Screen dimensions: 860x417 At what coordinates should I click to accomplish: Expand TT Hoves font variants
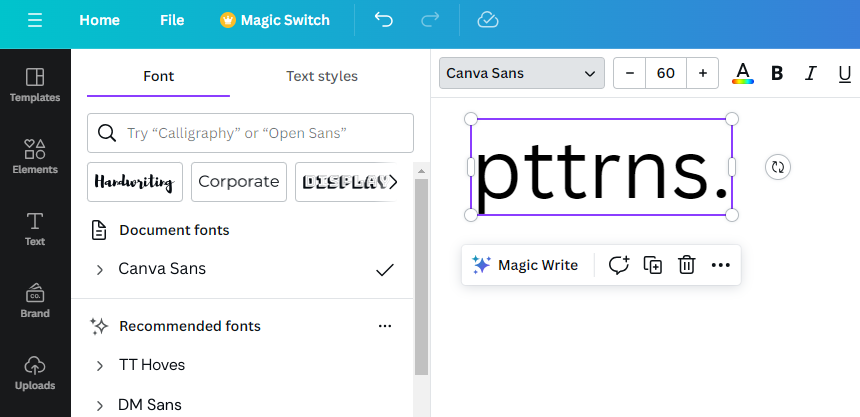(99, 366)
